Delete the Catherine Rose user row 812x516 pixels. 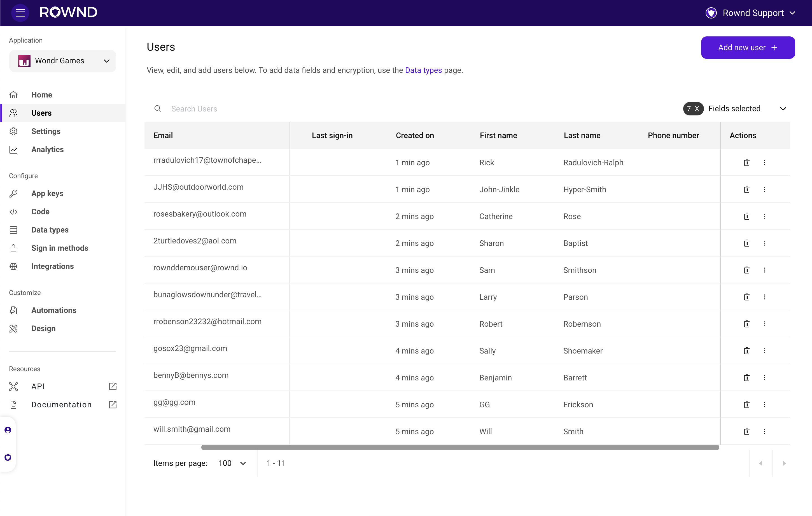click(x=746, y=216)
